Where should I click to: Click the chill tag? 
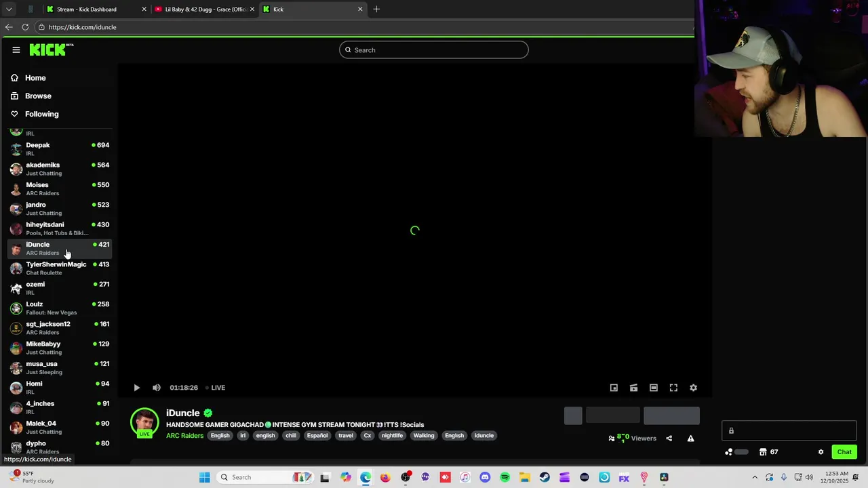291,436
